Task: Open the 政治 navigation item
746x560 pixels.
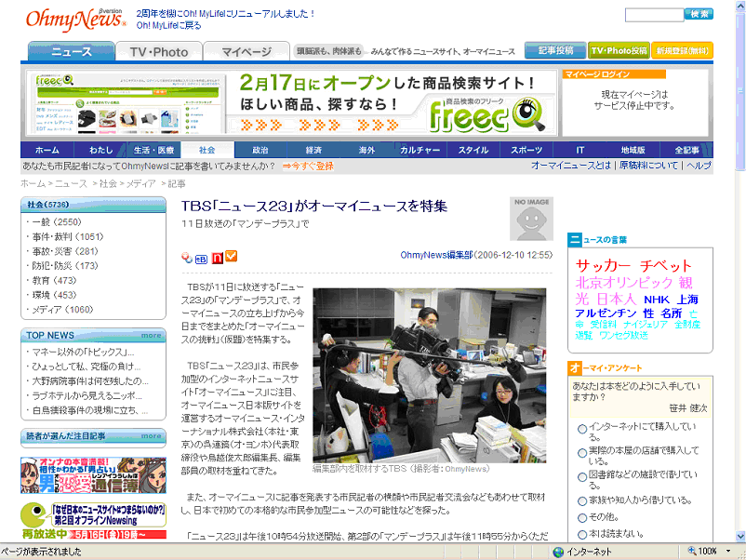Action: tap(260, 150)
